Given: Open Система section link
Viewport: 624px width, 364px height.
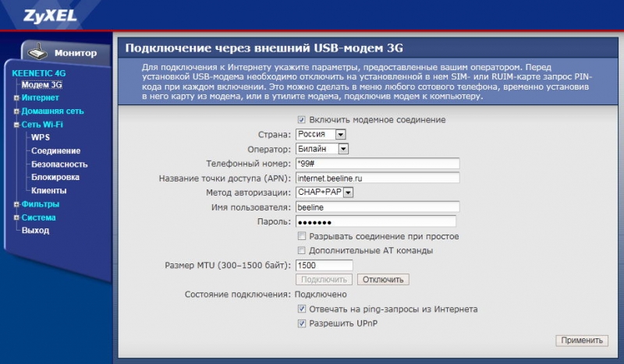Looking at the screenshot, I should coord(38,217).
